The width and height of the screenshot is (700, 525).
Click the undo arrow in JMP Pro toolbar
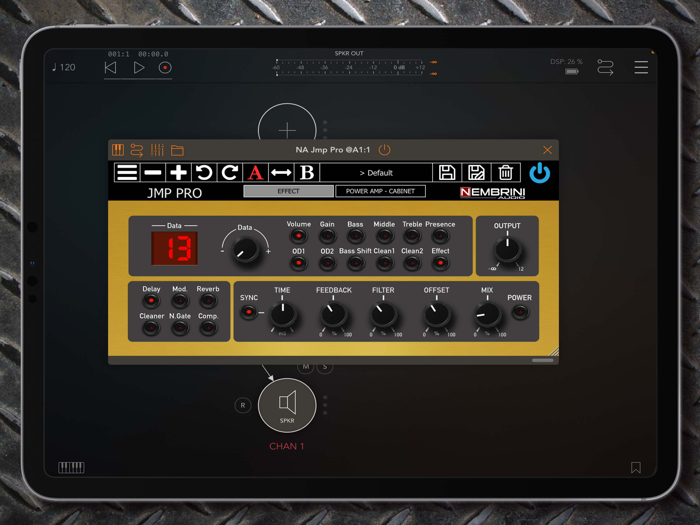pos(204,172)
